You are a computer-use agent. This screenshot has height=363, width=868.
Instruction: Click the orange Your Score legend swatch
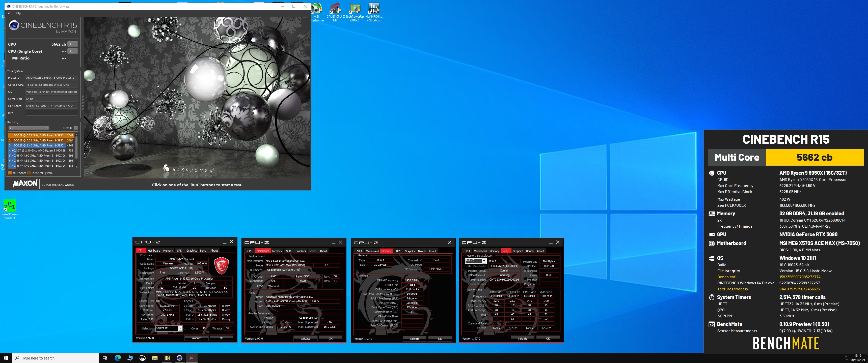point(10,173)
